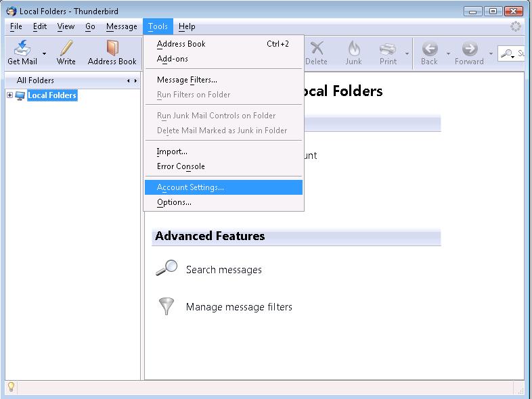Screen dimensions: 532x399
Task: Select Add-ons from Tools menu
Action: point(223,59)
